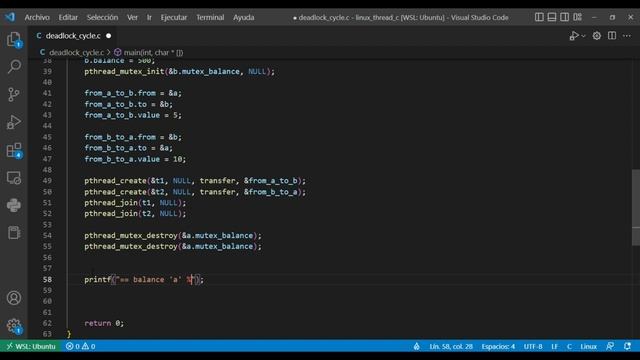Open the Editar menu

coord(68,18)
